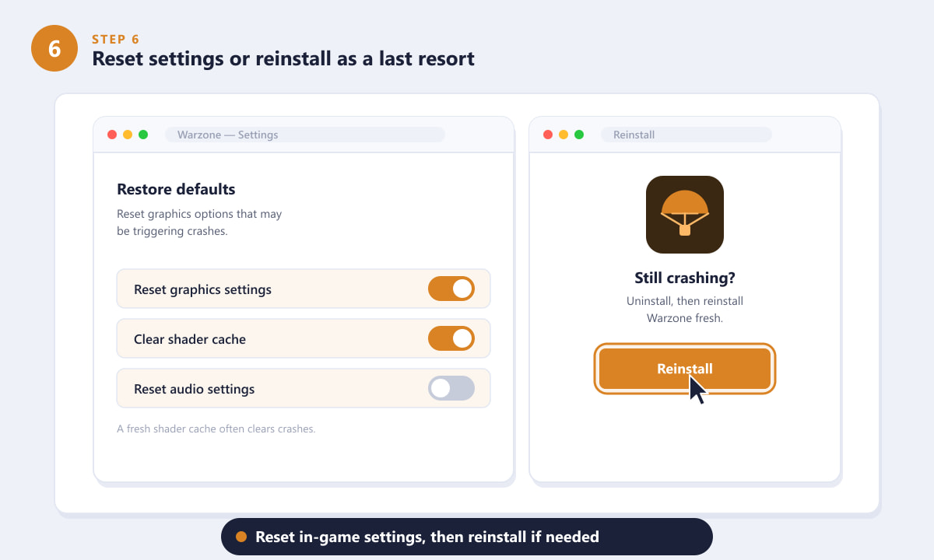The width and height of the screenshot is (934, 560).
Task: Click the Reset audio settings row label
Action: coord(194,389)
